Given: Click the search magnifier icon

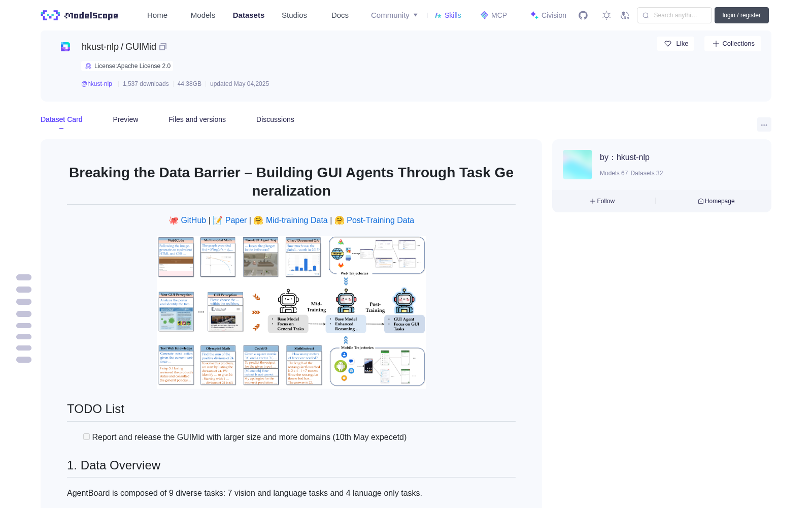Looking at the screenshot, I should [x=646, y=15].
